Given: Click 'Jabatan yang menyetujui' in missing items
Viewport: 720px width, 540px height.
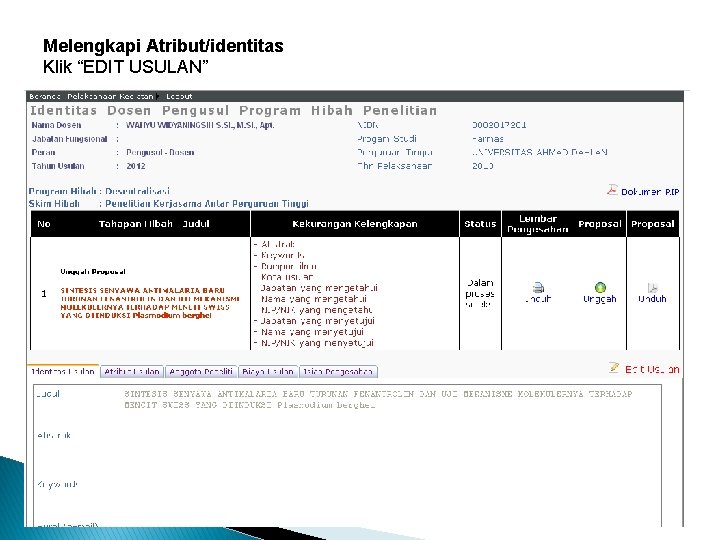Looking at the screenshot, I should (317, 321).
